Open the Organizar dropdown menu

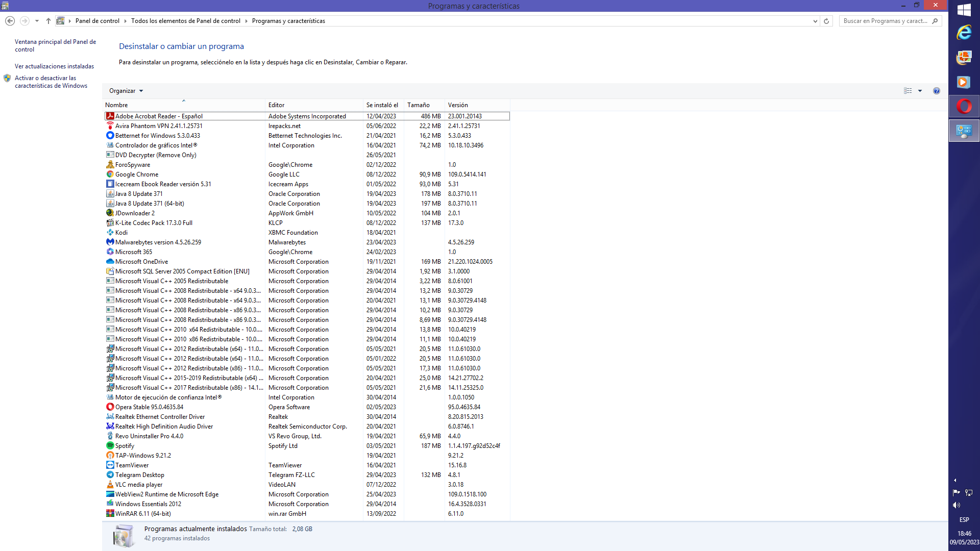[126, 91]
